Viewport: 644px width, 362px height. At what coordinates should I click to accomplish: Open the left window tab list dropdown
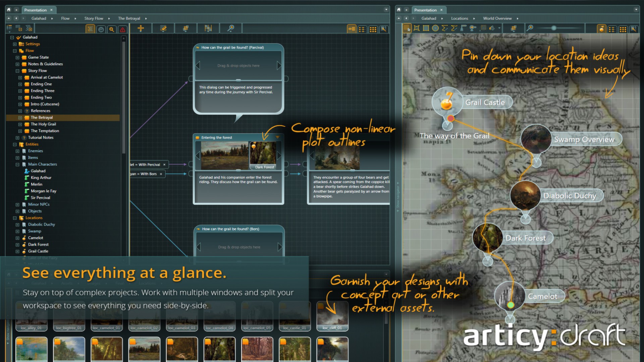pos(386,10)
